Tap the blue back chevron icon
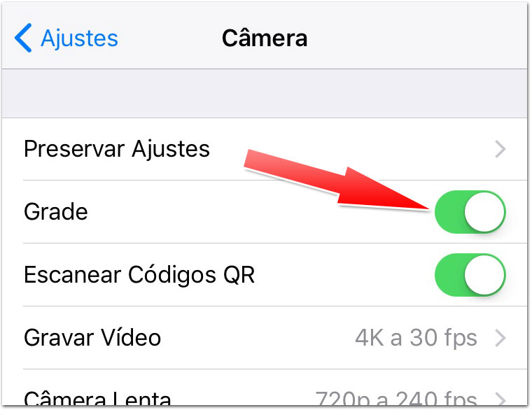The height and width of the screenshot is (410, 532). pyautogui.click(x=23, y=38)
